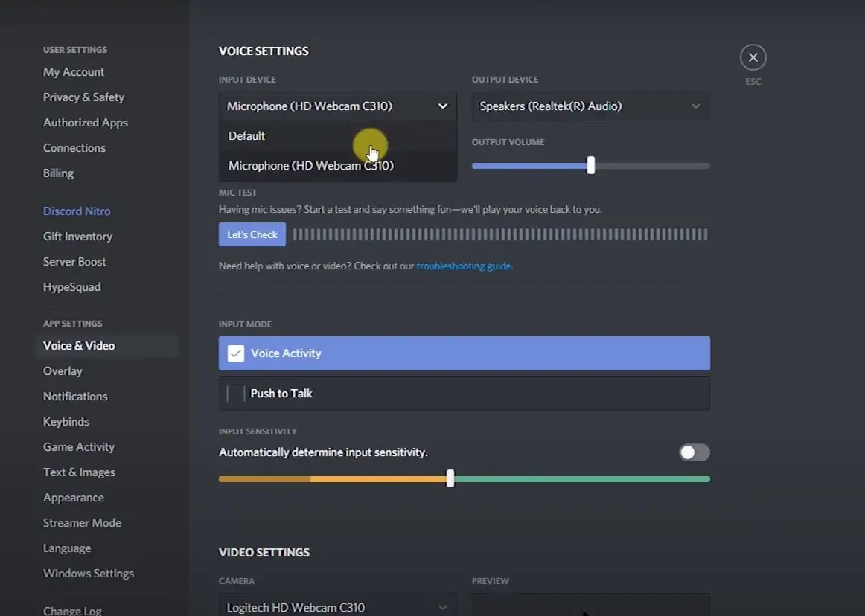Uncheck Voice Activity input mode

click(236, 353)
